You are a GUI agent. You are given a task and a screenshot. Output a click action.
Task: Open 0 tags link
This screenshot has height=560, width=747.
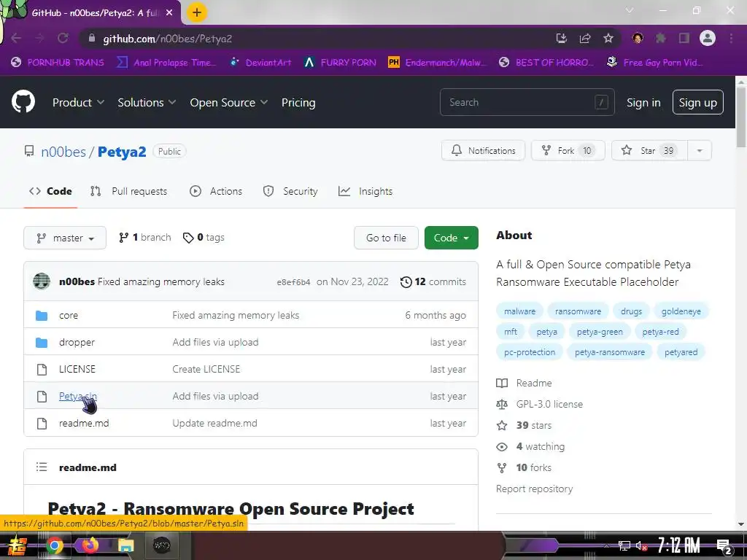[x=204, y=237]
